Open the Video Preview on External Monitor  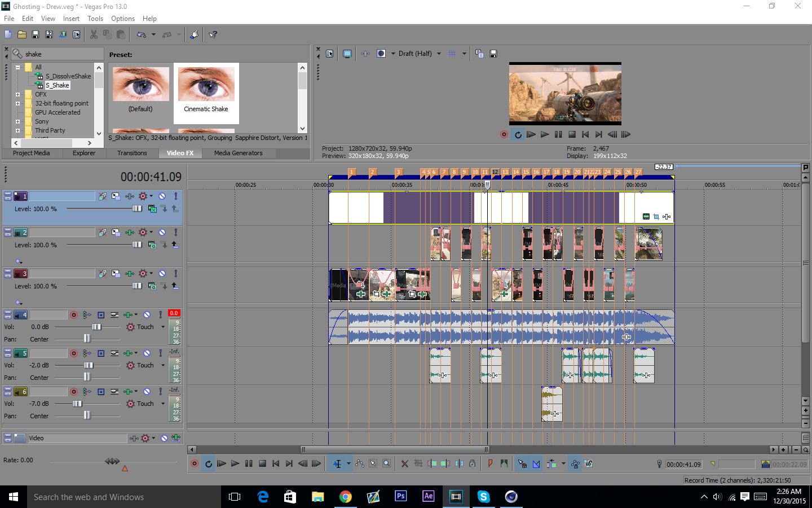pos(347,54)
